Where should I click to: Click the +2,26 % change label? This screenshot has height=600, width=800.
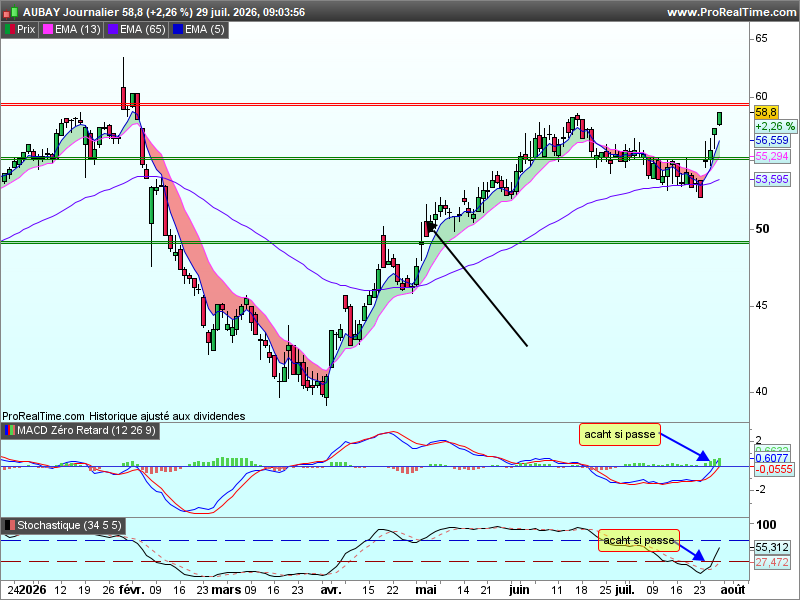click(x=775, y=126)
